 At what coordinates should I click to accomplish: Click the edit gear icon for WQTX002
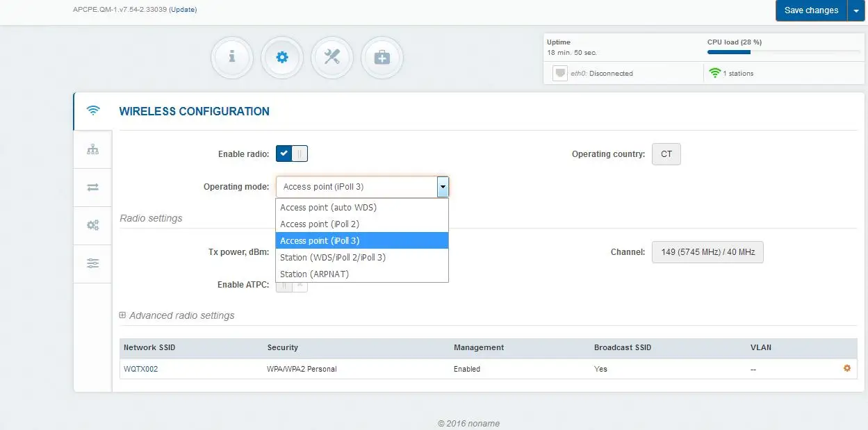click(x=846, y=369)
